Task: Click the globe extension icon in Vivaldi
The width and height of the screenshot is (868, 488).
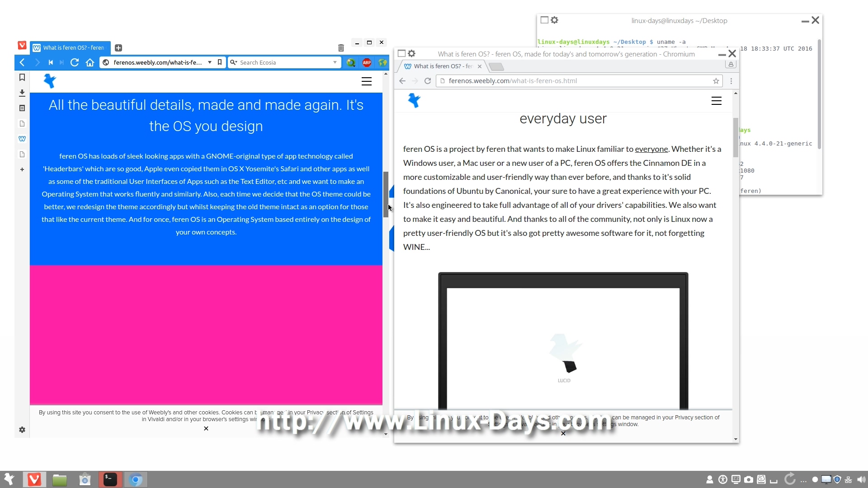Action: (x=382, y=62)
